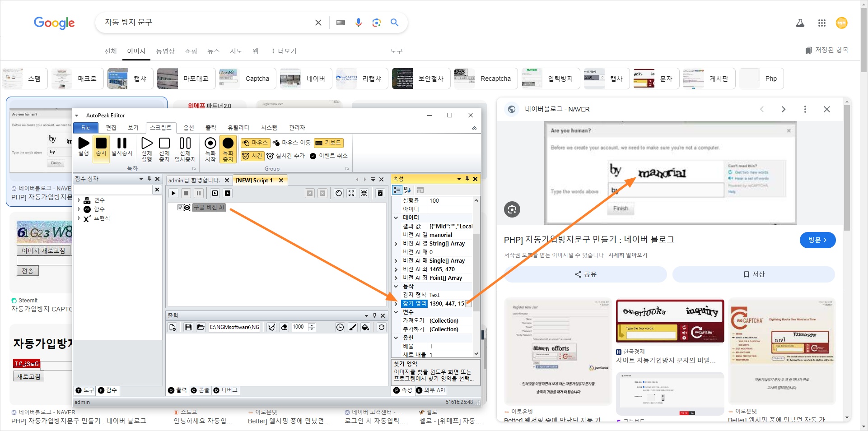
Task: Click the blue 방문 button in Google
Action: (817, 240)
